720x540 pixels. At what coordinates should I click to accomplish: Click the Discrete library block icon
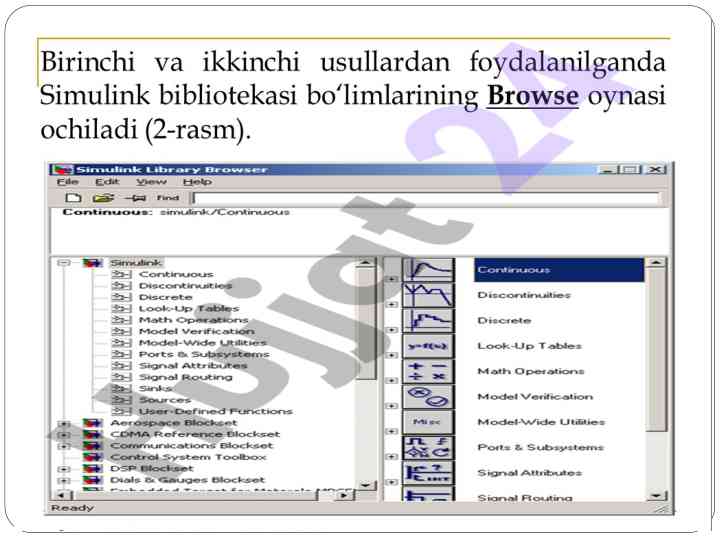coord(427,321)
